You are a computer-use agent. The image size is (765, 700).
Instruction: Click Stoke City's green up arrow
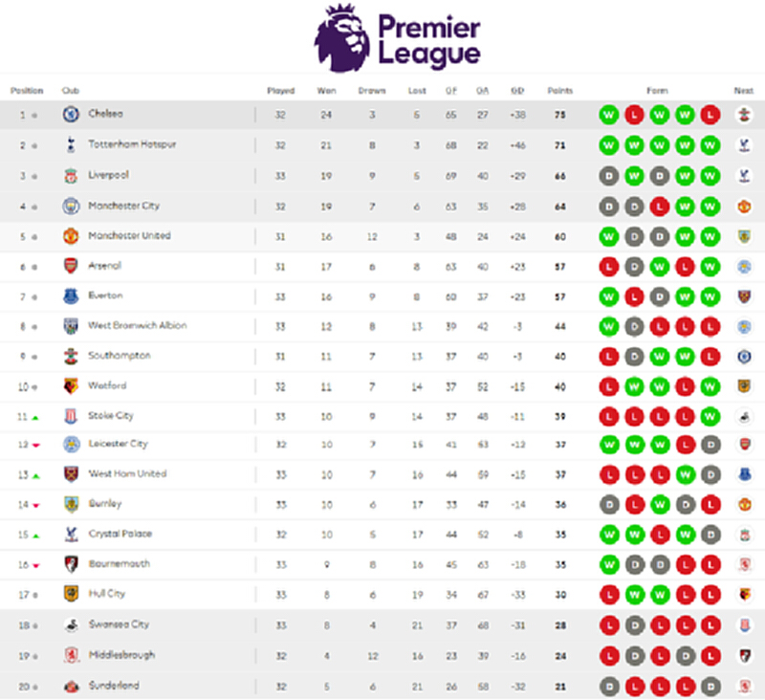[x=35, y=418]
